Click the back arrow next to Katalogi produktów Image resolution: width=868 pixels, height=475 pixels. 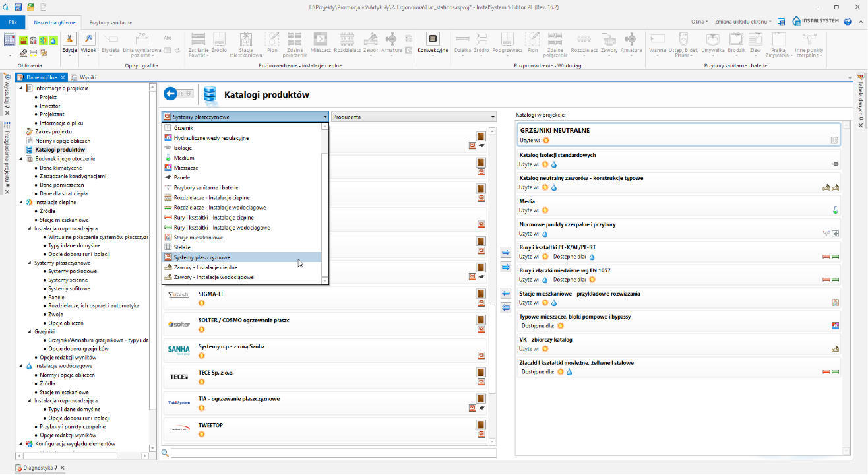point(170,94)
